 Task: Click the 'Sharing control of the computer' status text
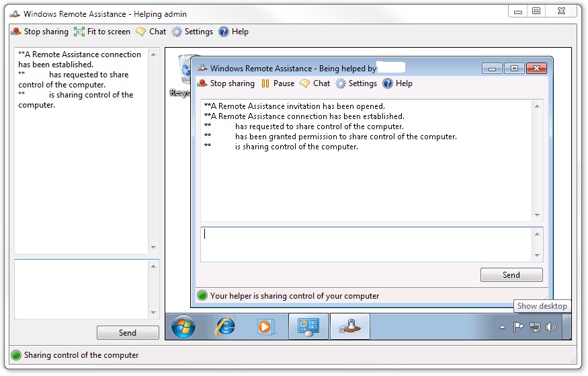(81, 355)
